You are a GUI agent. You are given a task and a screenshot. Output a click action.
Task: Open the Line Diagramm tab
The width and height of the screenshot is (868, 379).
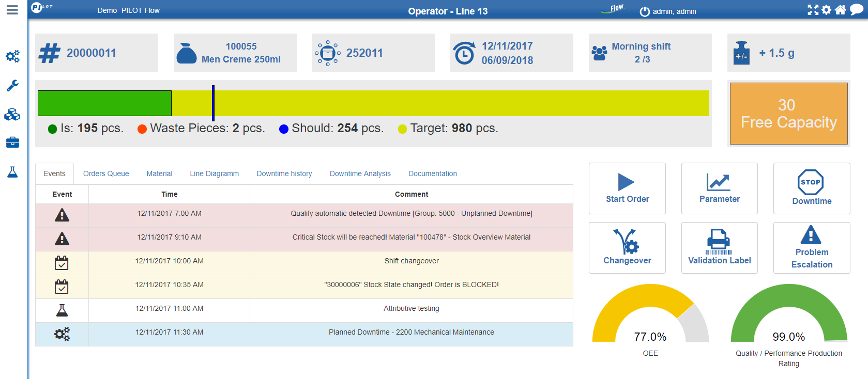(214, 173)
